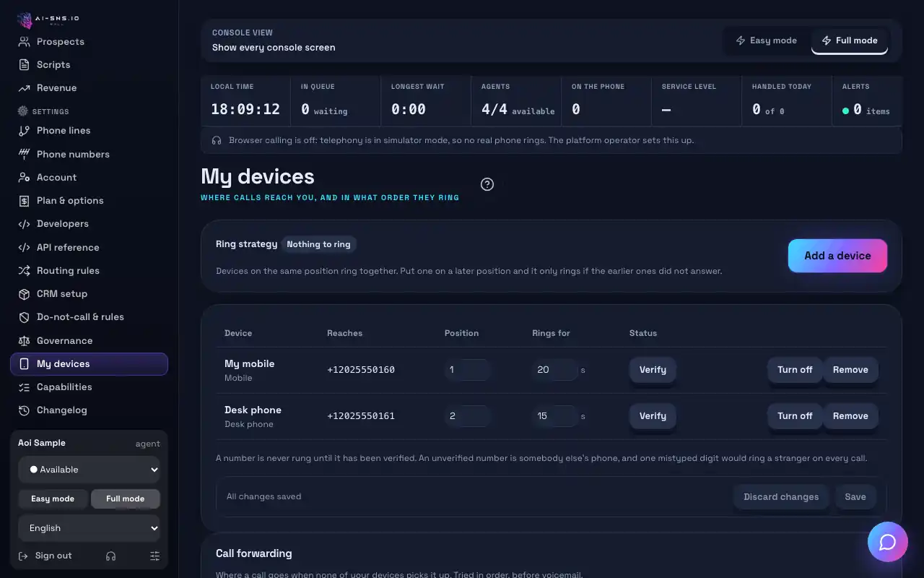Open the help question-mark icon beside My devices
Viewport: 924px width, 578px height.
[x=487, y=184]
